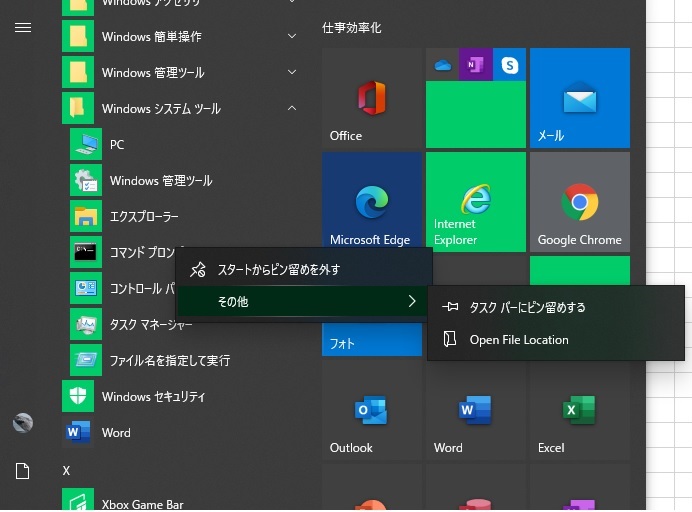This screenshot has height=512, width=692.
Task: Click the OneNote mini tile
Action: (476, 64)
